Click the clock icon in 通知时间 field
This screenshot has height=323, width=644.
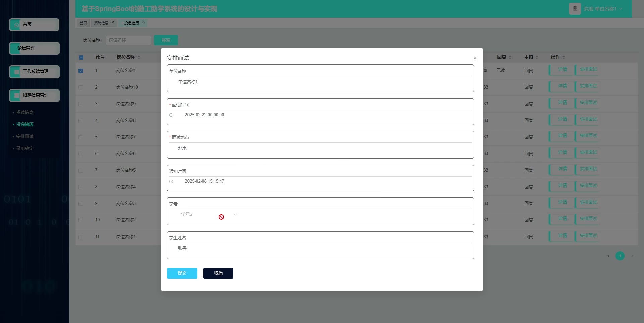tap(171, 181)
